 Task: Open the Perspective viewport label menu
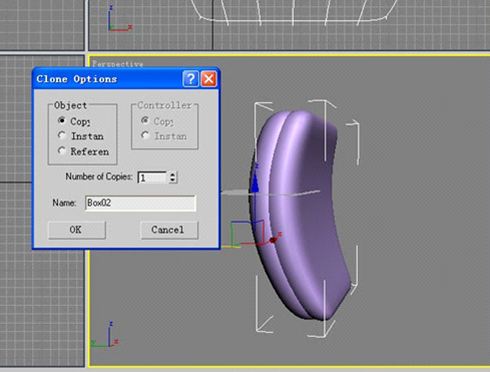coord(117,63)
